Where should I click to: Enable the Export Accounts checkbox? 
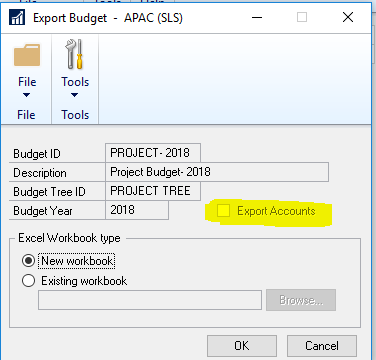pos(223,211)
